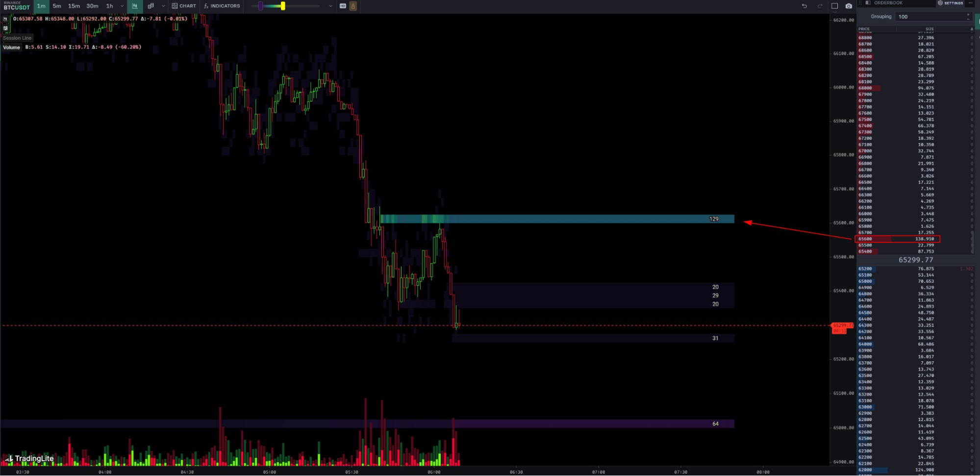Toggle the HD heatmap quality icon
The width and height of the screenshot is (980, 476).
tap(343, 6)
